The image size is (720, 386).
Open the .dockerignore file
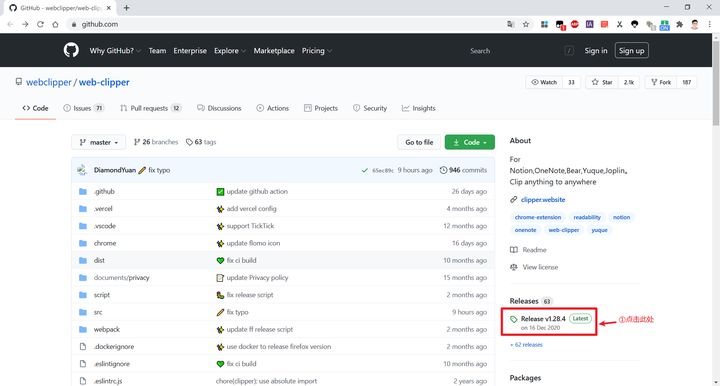click(114, 347)
